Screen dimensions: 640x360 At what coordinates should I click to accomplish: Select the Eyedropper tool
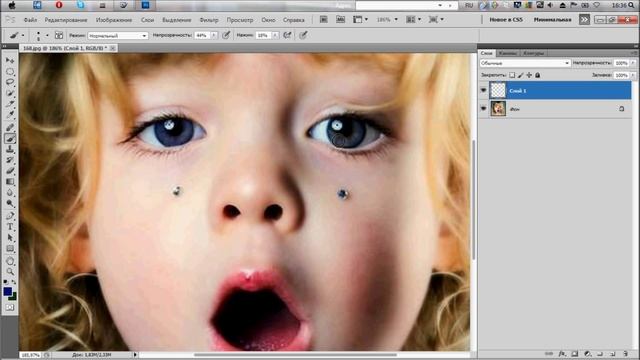click(10, 115)
